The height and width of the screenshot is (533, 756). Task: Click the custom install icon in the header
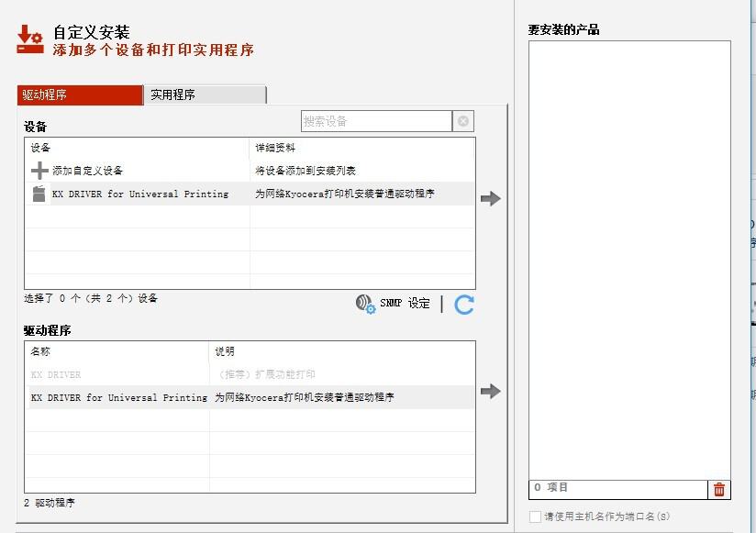(30, 39)
